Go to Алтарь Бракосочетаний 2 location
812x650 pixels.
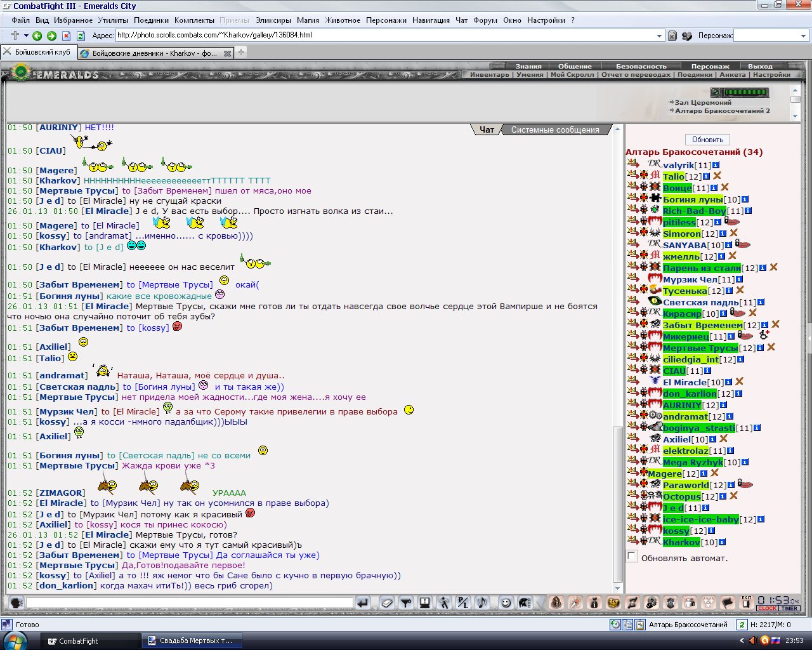tap(723, 110)
